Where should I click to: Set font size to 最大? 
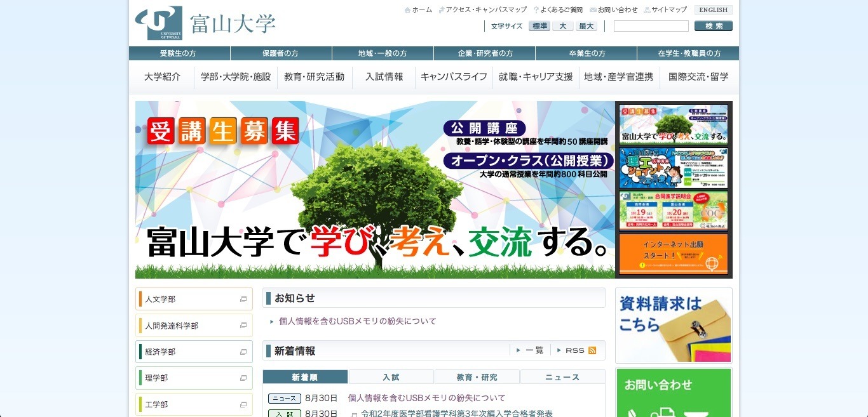(586, 26)
